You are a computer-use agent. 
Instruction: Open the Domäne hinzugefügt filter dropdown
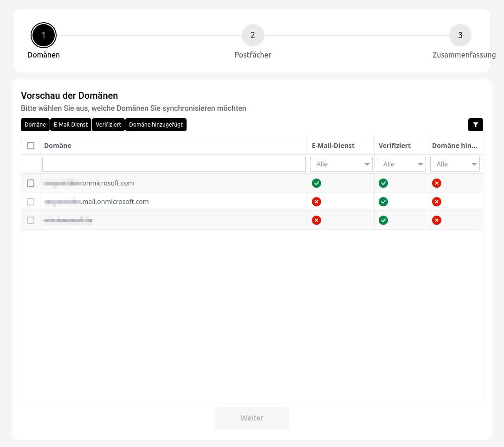(x=455, y=164)
